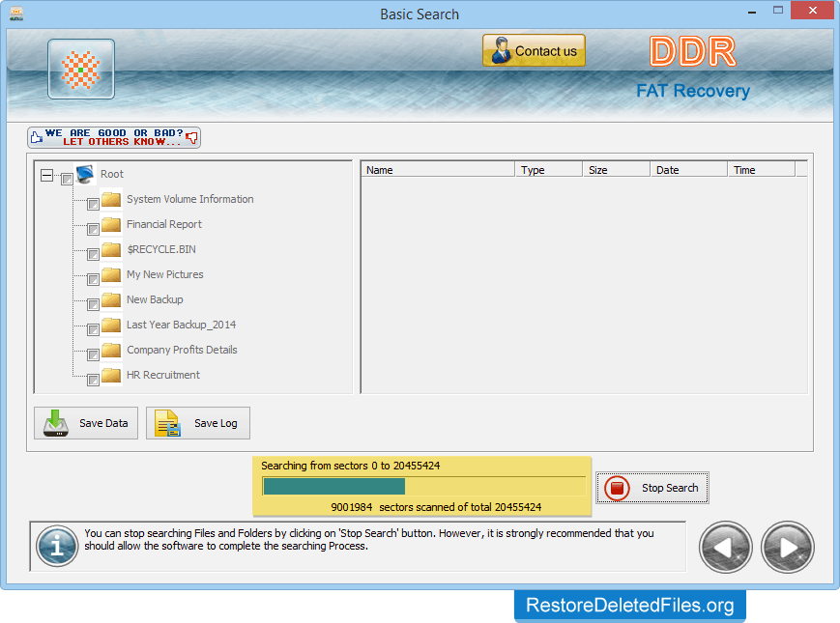The height and width of the screenshot is (623, 840).
Task: Click the Save Data download icon
Action: coord(56,423)
